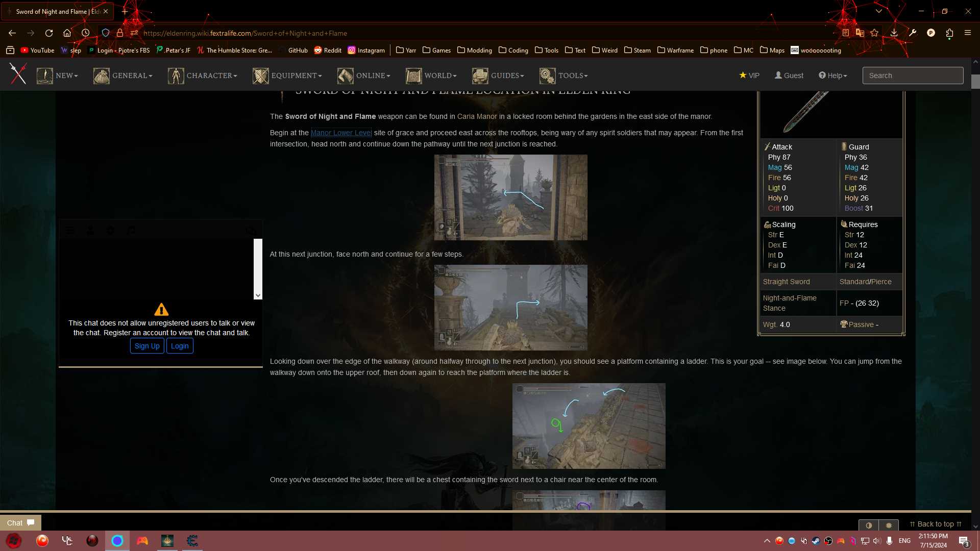Viewport: 980px width, 551px height.
Task: Open the extensions puzzle icon
Action: [x=949, y=33]
